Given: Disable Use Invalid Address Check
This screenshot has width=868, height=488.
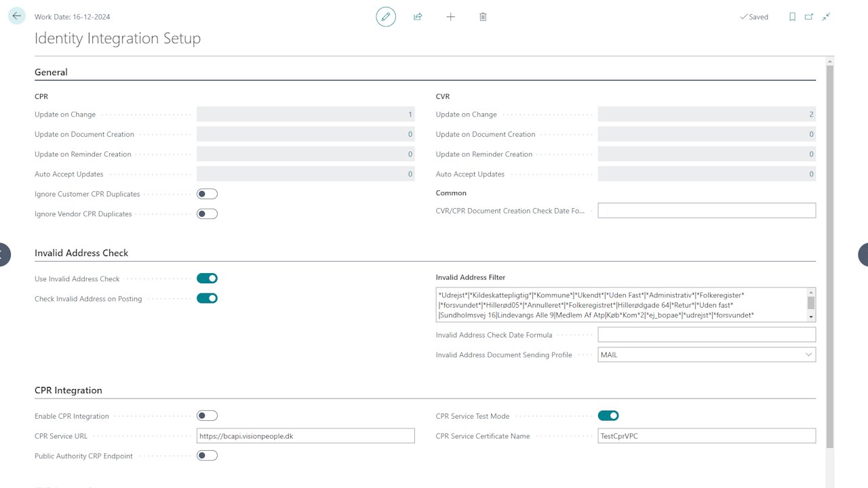Looking at the screenshot, I should point(207,278).
